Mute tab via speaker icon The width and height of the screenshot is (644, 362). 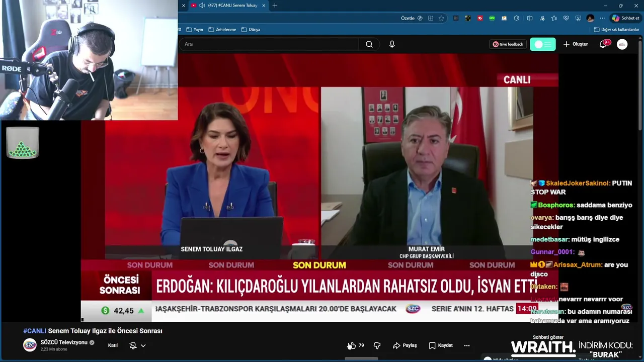(202, 6)
